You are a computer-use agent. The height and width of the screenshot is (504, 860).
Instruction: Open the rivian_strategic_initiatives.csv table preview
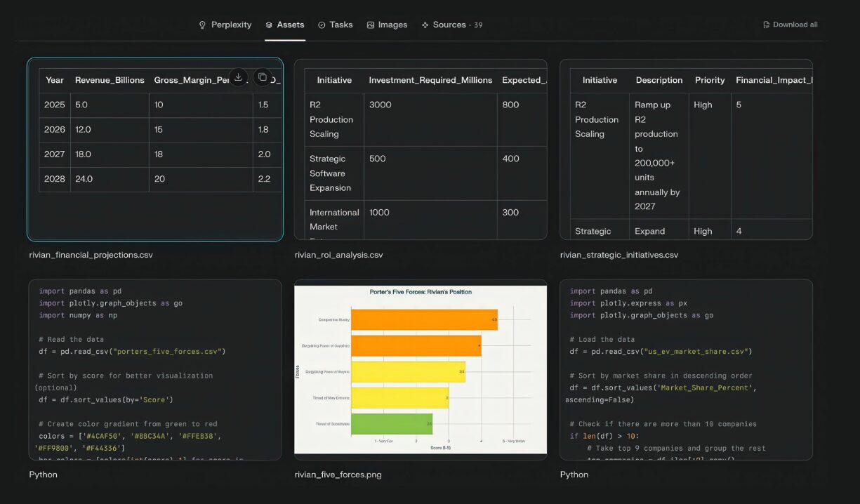point(686,150)
